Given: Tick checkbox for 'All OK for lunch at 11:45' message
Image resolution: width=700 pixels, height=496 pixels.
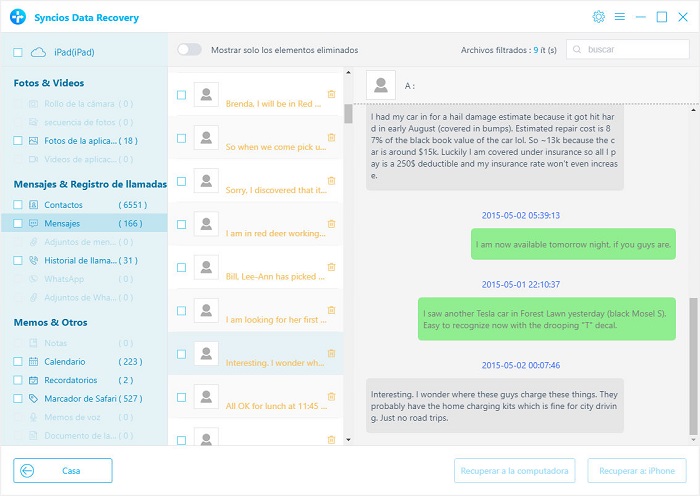Looking at the screenshot, I should tap(181, 397).
